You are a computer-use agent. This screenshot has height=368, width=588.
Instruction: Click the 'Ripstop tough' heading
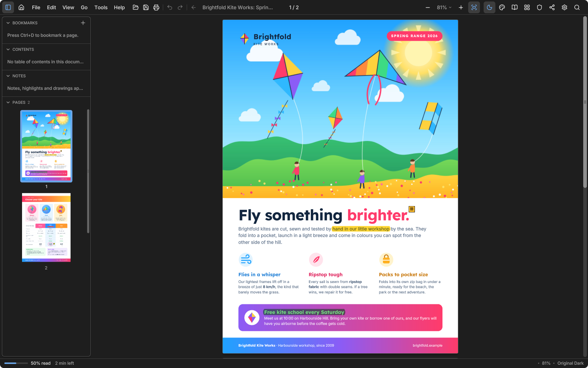pos(325,275)
